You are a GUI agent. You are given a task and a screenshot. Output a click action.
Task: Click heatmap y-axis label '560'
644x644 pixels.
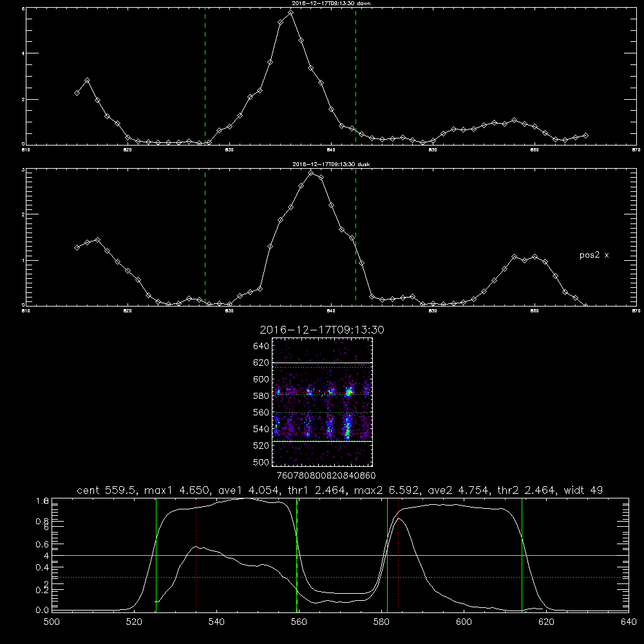click(261, 412)
